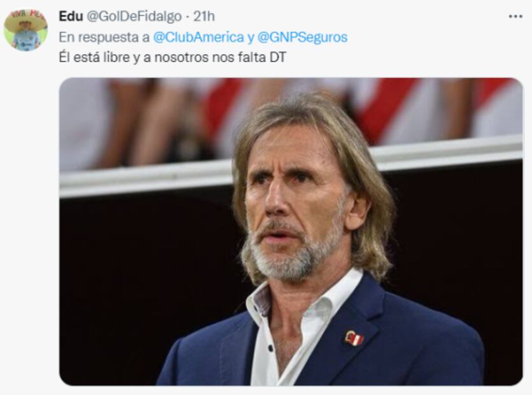Screen dimensions: 532x395
Task: Open the tweet's more options ellipsis menu
Action: pyautogui.click(x=515, y=16)
